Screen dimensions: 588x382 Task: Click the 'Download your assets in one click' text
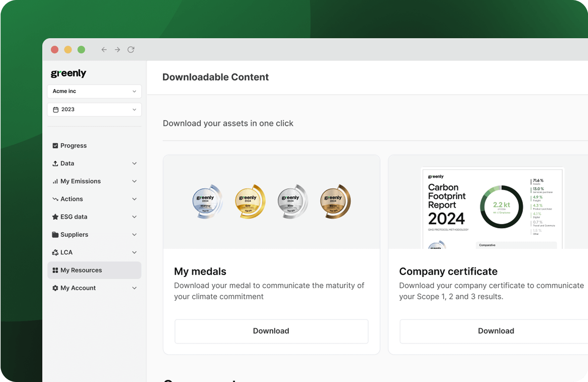click(228, 123)
